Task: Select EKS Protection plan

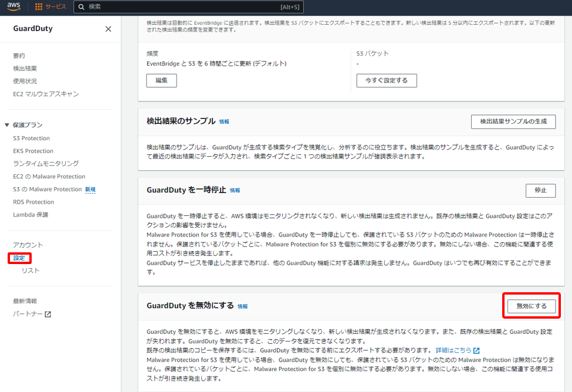Action: 33,151
